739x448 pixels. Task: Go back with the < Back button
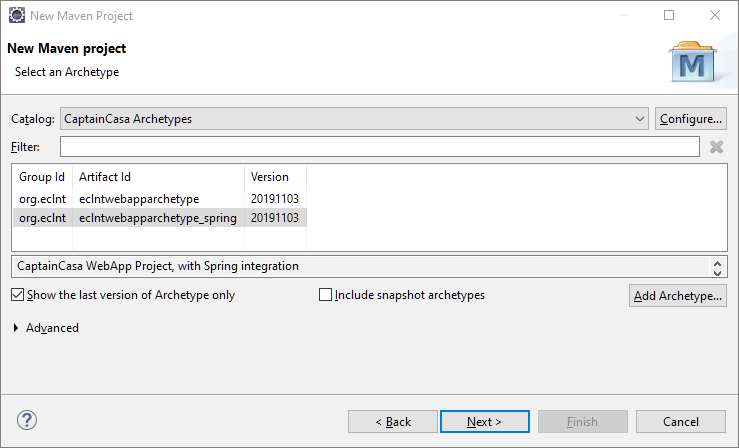pyautogui.click(x=393, y=422)
